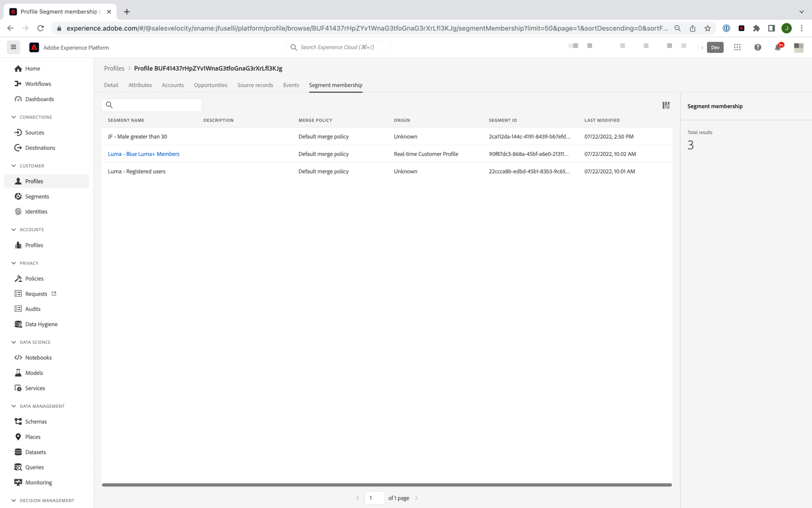
Task: Collapse the PRIVACY section chevron
Action: 14,263
